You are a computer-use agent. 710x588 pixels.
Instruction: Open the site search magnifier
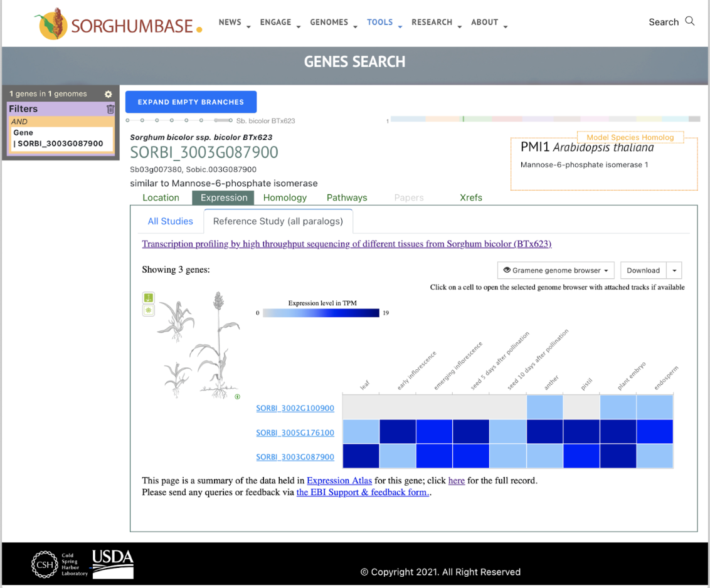tap(690, 21)
